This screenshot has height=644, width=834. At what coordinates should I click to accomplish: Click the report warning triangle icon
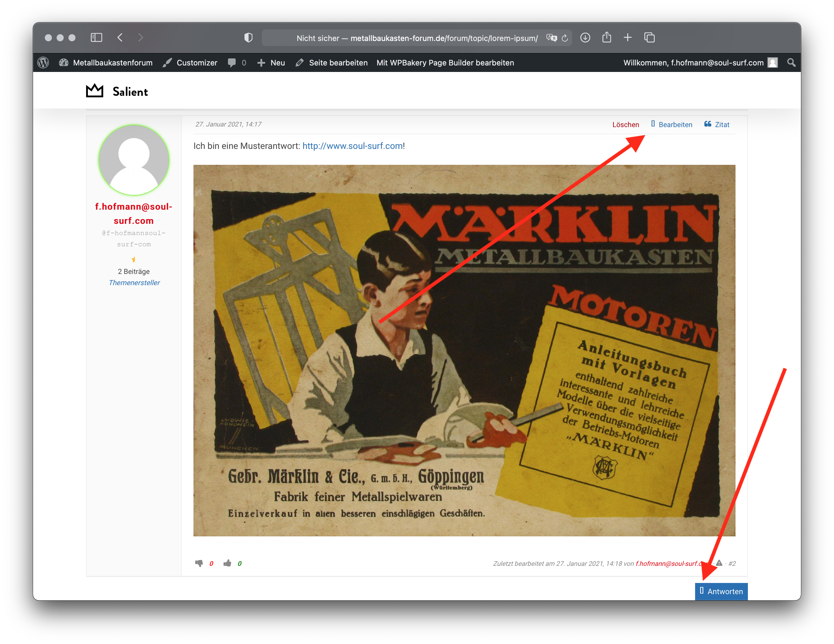tap(719, 563)
